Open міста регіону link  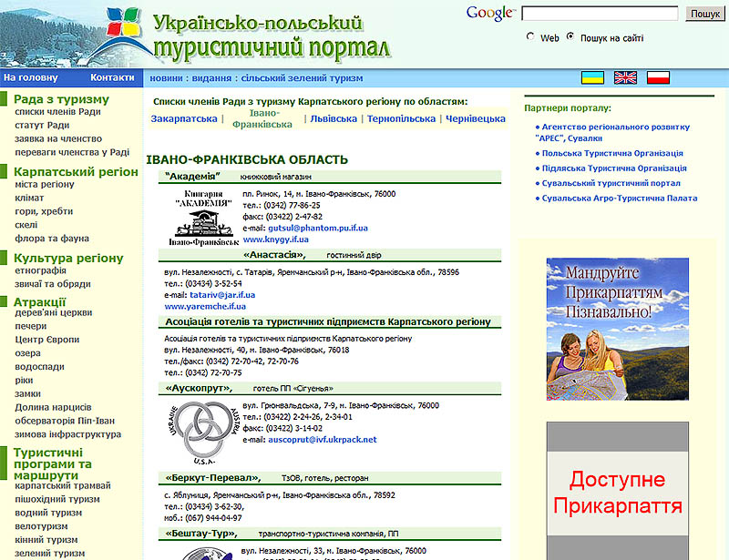coord(44,184)
